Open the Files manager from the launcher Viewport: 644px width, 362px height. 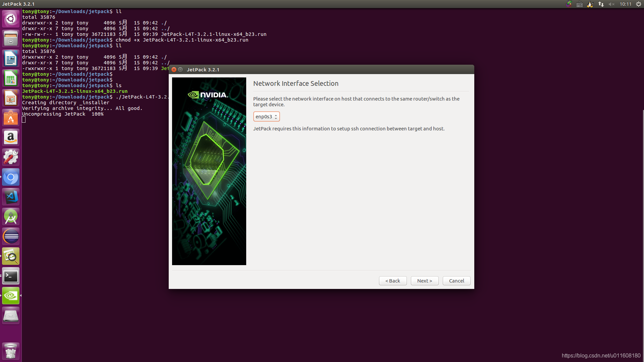click(11, 39)
